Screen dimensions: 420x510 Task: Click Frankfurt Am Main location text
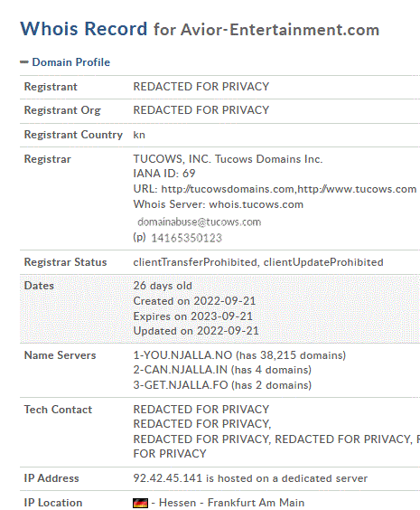pos(256,503)
